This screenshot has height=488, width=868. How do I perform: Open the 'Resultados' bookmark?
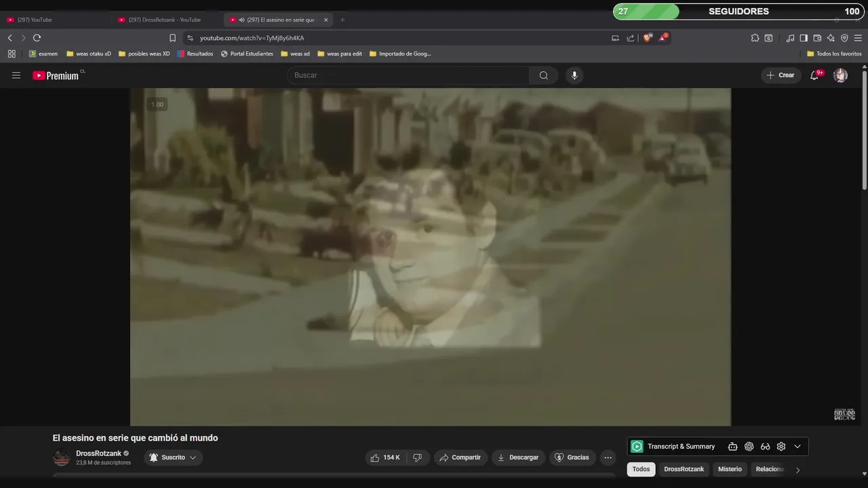[195, 54]
